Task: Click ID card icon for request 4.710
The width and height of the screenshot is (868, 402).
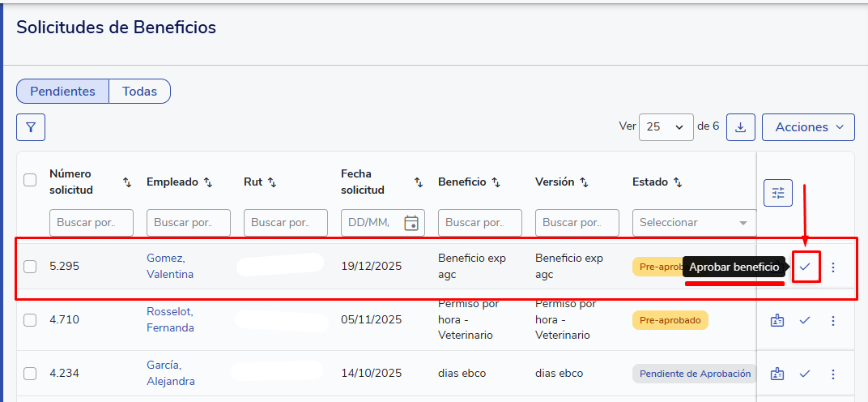Action: (777, 320)
